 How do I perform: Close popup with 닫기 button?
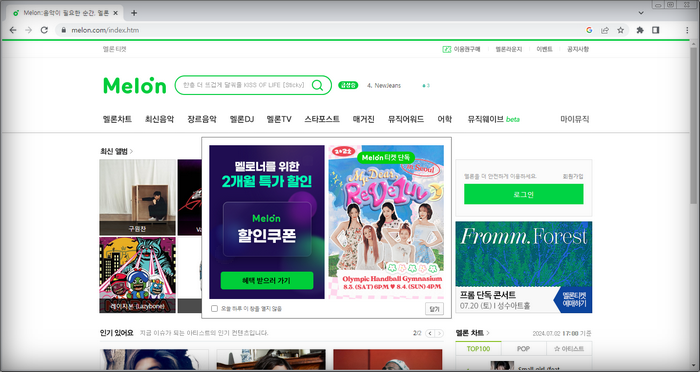coord(434,309)
